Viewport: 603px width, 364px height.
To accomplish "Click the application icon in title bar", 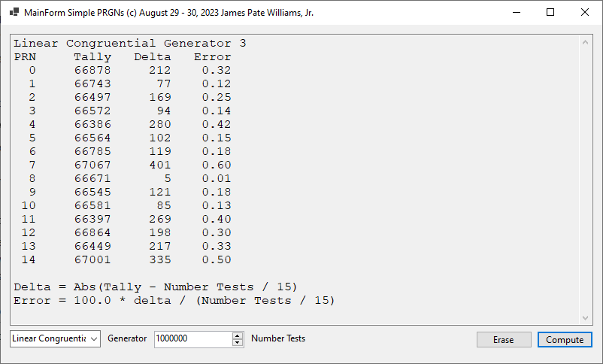I will pos(14,13).
